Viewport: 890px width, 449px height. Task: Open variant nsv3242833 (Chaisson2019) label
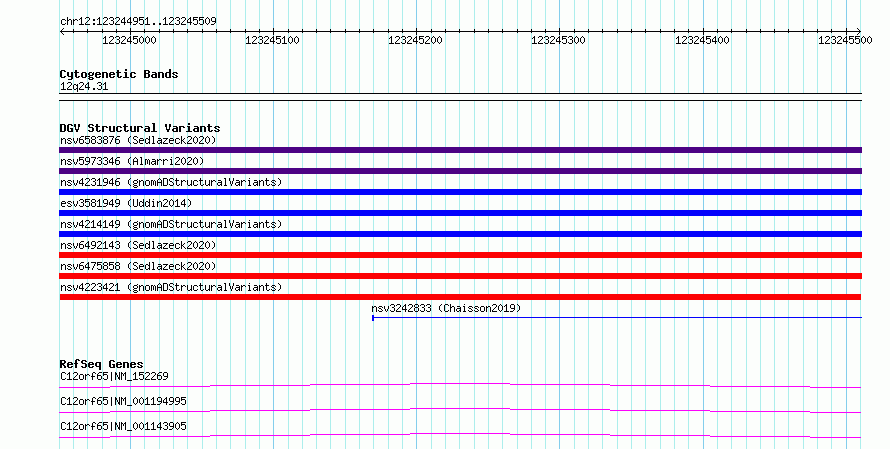[446, 308]
